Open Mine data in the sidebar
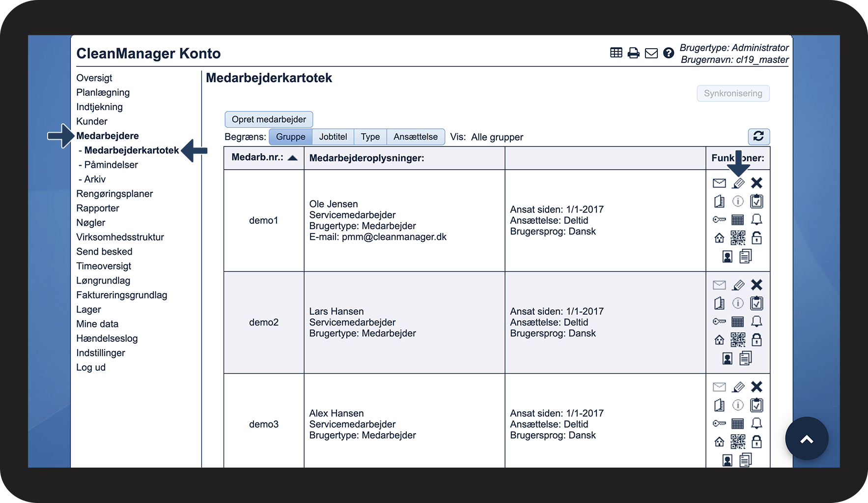 (x=97, y=324)
